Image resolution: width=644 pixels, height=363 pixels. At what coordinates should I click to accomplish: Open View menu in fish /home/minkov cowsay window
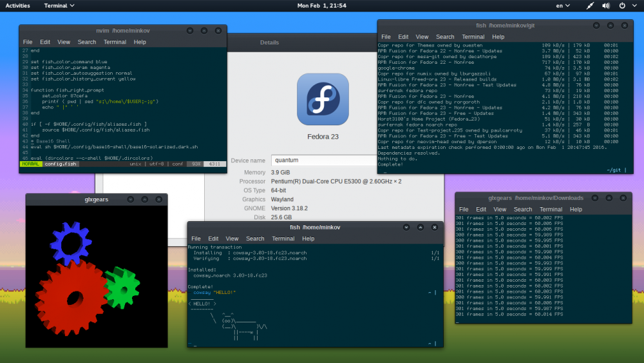click(232, 239)
